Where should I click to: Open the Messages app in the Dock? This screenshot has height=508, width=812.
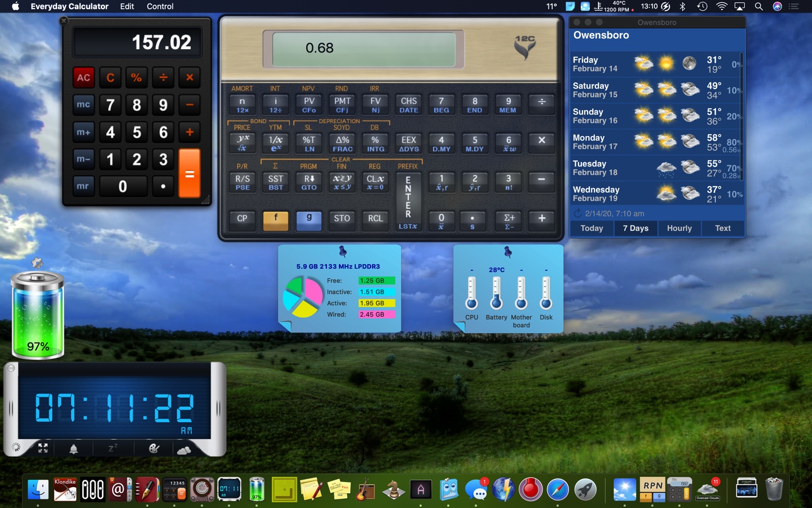[477, 489]
